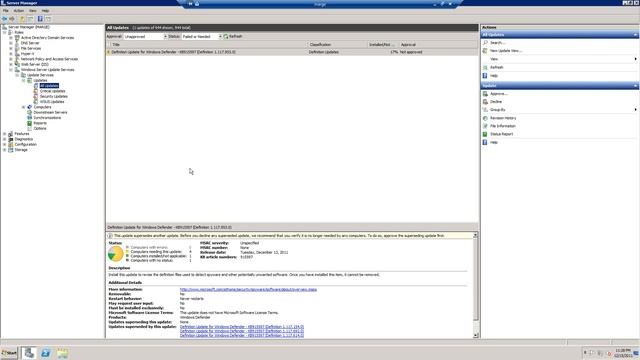Click the Downstream Servers icon

click(29, 112)
